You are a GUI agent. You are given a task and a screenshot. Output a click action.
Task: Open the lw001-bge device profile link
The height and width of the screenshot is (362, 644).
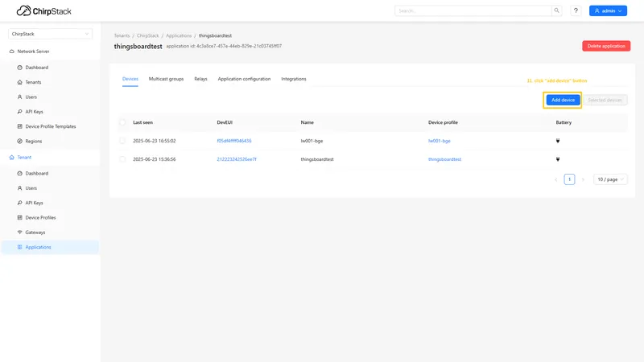(x=439, y=141)
